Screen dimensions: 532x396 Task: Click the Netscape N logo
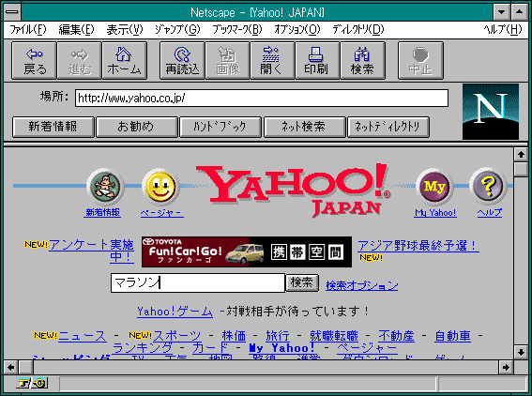coord(491,112)
